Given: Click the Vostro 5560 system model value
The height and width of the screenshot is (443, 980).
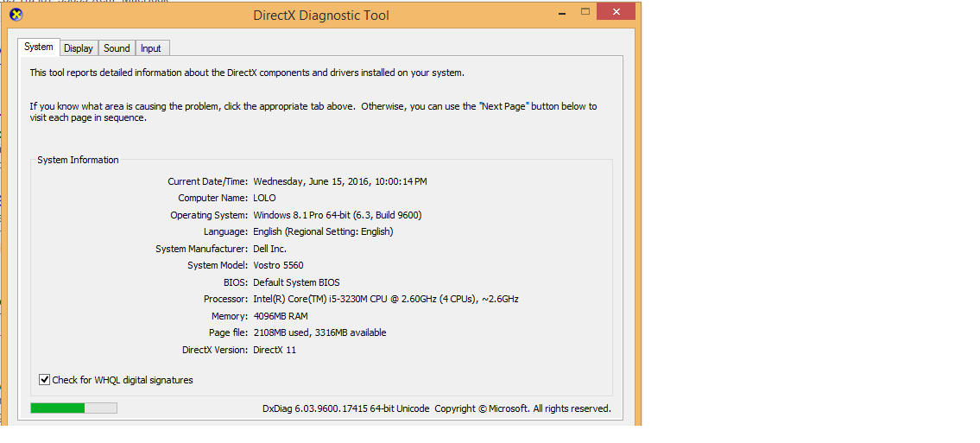Looking at the screenshot, I should 278,265.
